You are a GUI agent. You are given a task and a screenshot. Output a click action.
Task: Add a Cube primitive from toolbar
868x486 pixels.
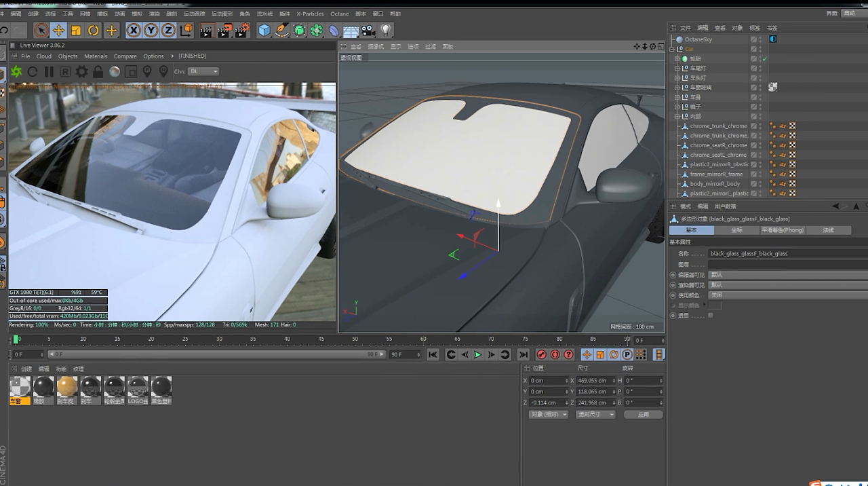264,31
